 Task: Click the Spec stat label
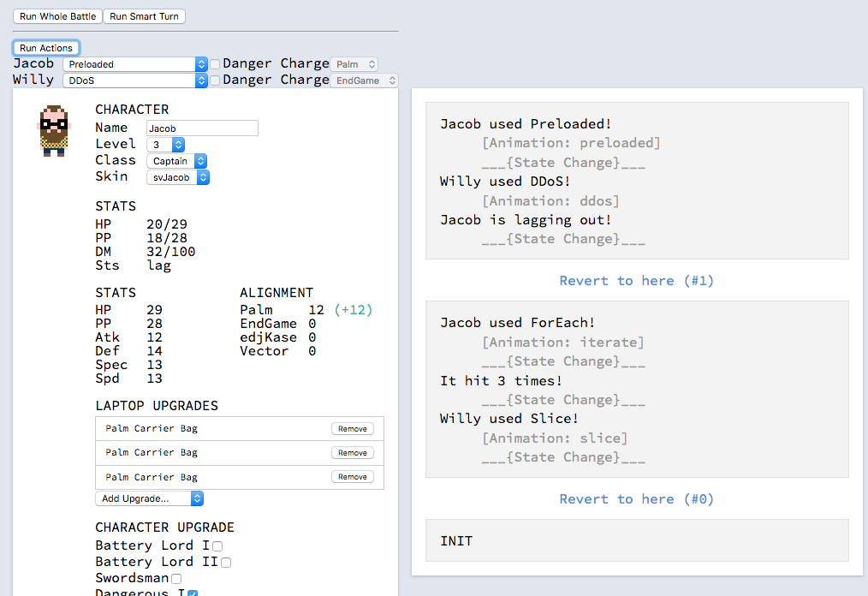111,365
